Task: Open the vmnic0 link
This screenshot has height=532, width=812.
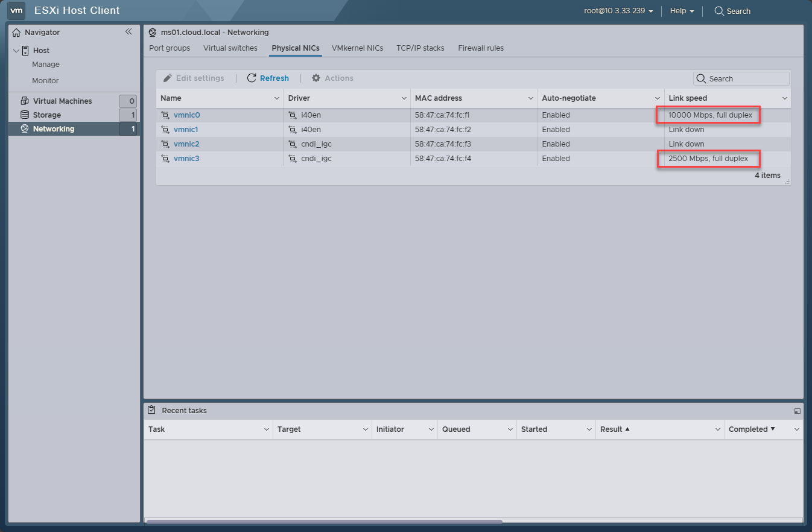Action: tap(186, 115)
